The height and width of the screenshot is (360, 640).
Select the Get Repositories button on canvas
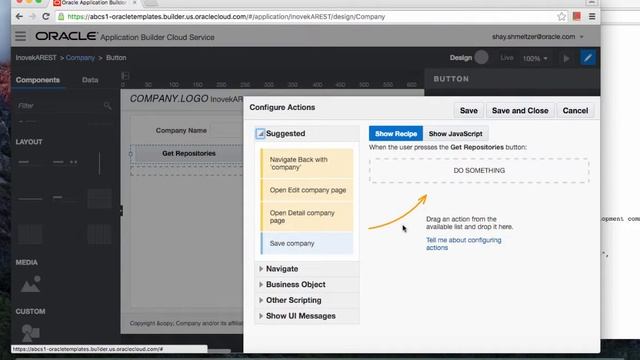[x=189, y=153]
